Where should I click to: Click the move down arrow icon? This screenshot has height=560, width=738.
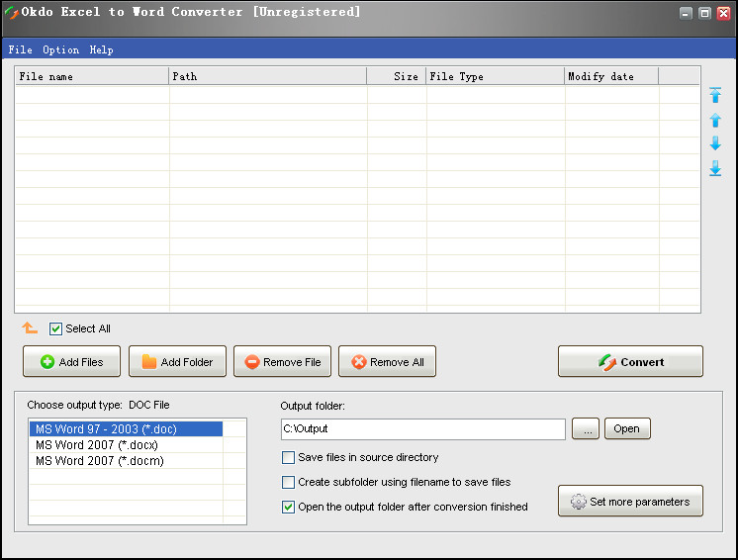click(x=715, y=143)
